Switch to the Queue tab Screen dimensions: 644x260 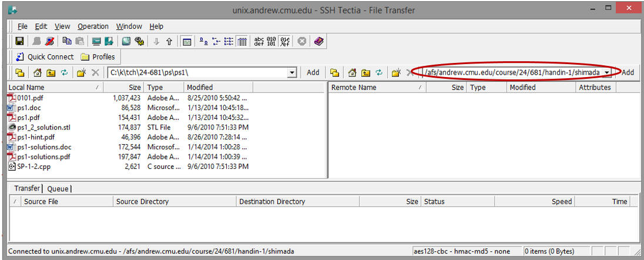click(x=58, y=189)
